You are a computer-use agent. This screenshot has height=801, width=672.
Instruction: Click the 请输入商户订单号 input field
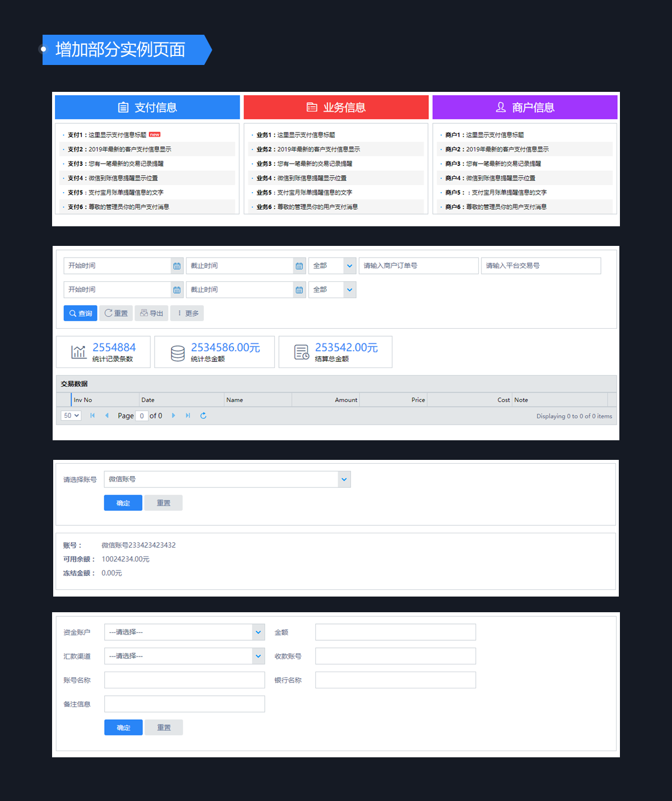click(x=418, y=266)
